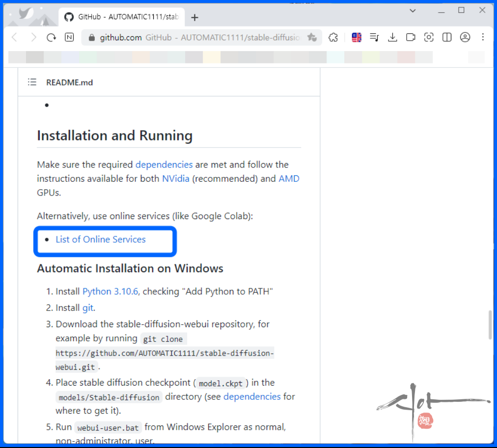497x448 pixels.
Task: Open the profile account icon
Action: pos(465,37)
